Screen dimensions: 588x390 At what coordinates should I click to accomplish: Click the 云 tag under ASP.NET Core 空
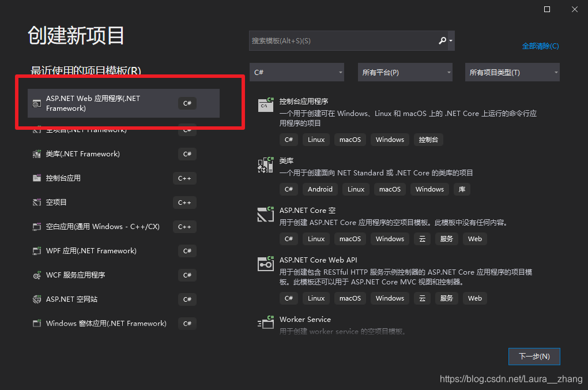click(422, 239)
